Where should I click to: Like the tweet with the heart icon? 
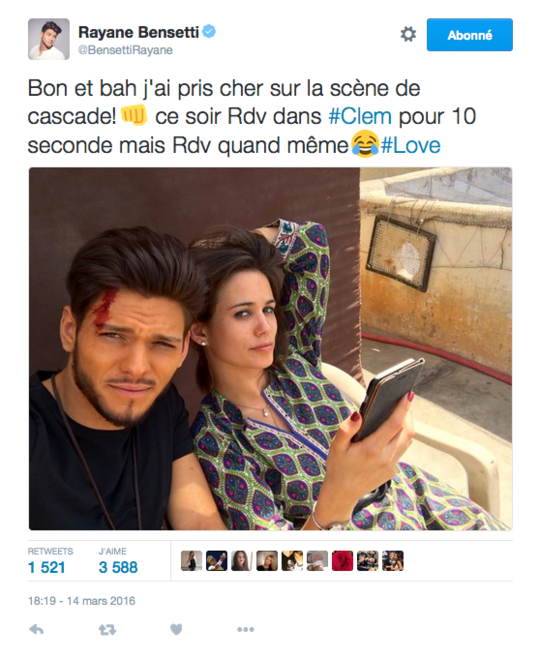[x=176, y=629]
